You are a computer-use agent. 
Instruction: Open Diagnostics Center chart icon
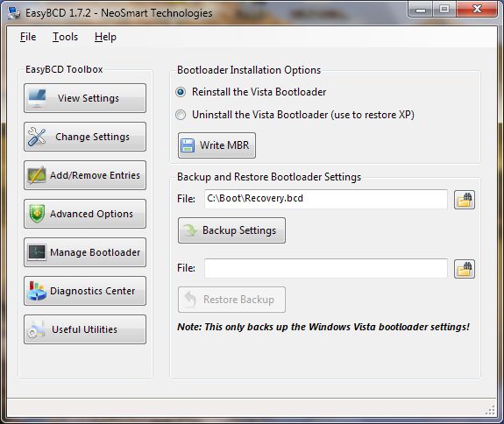pos(37,291)
